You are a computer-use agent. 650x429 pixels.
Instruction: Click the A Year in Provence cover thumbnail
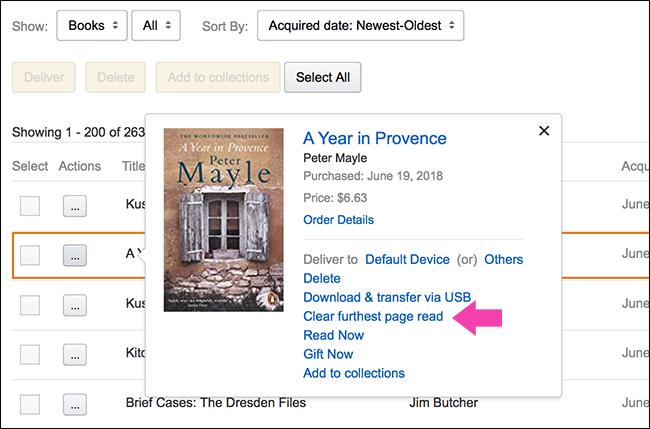[x=223, y=219]
